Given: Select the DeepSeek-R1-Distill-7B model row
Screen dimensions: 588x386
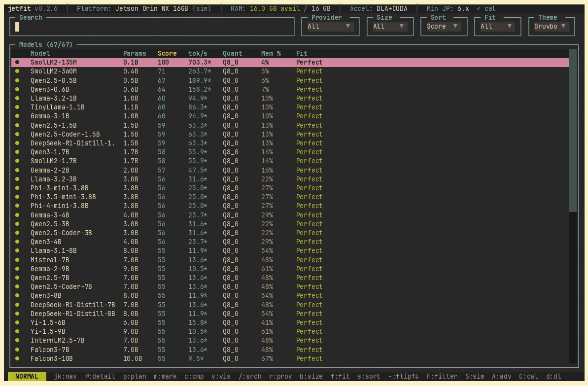Looking at the screenshot, I should pyautogui.click(x=290, y=305).
